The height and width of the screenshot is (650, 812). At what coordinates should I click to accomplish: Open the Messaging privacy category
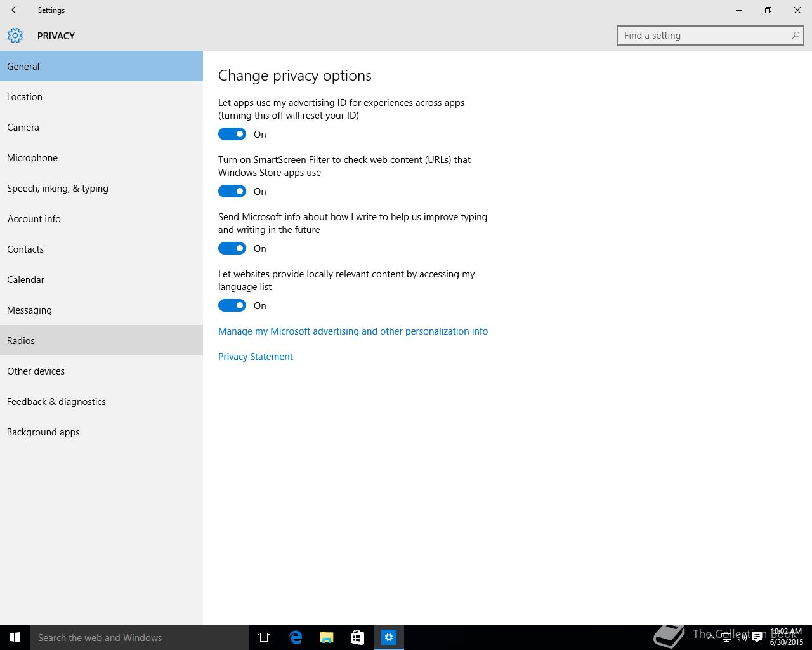(x=101, y=310)
